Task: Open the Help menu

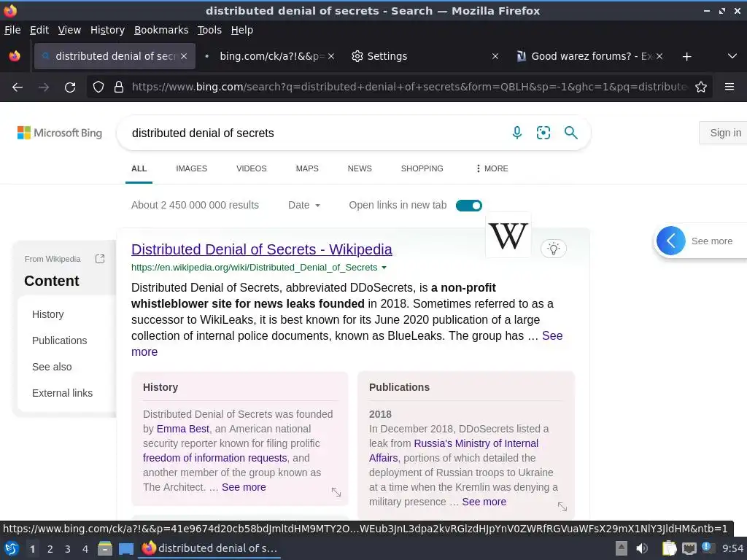Action: [x=241, y=30]
